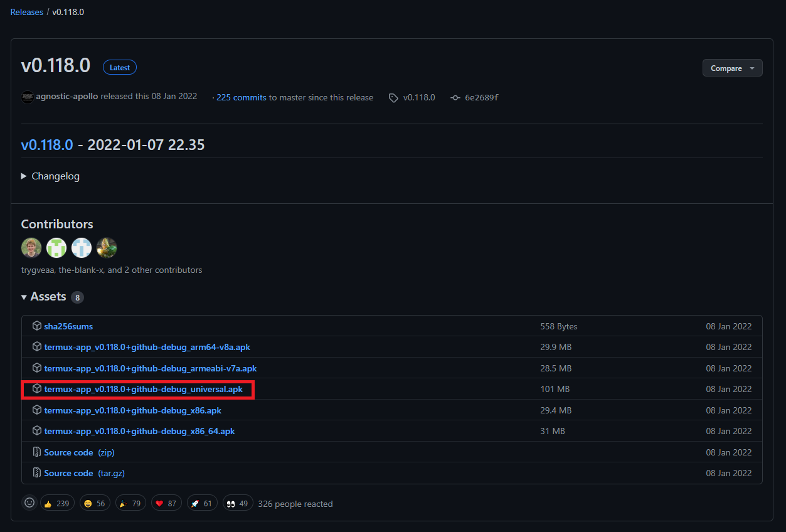Image resolution: width=786 pixels, height=532 pixels.
Task: Download the universal debug APK
Action: 143,390
